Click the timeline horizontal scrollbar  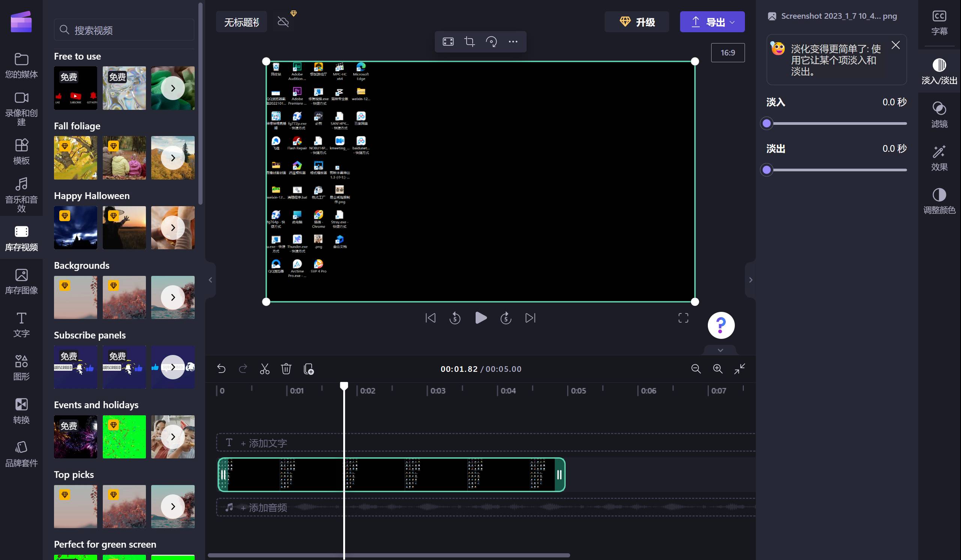389,555
